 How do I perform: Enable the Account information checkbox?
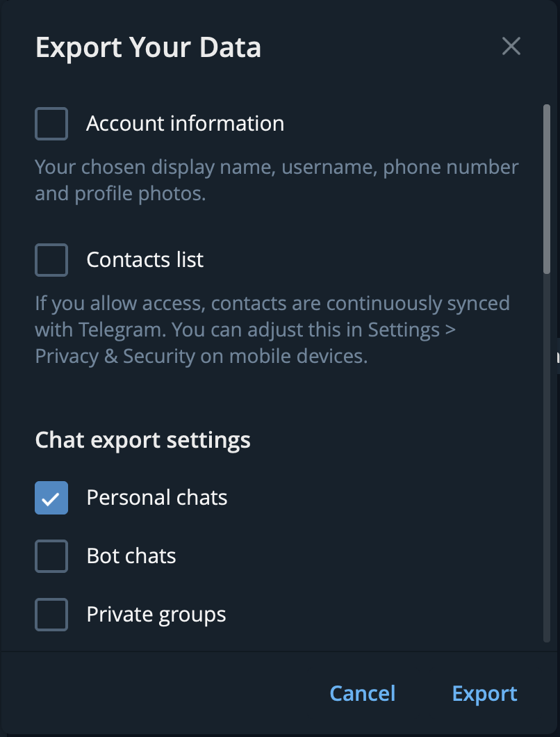(x=51, y=123)
